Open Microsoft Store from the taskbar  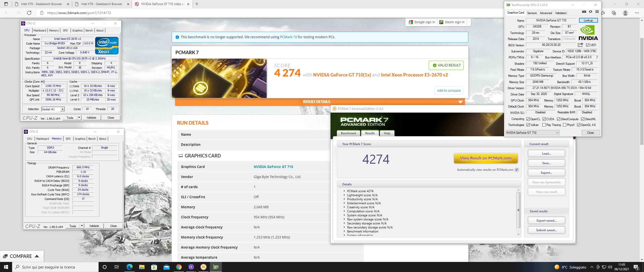(154, 267)
